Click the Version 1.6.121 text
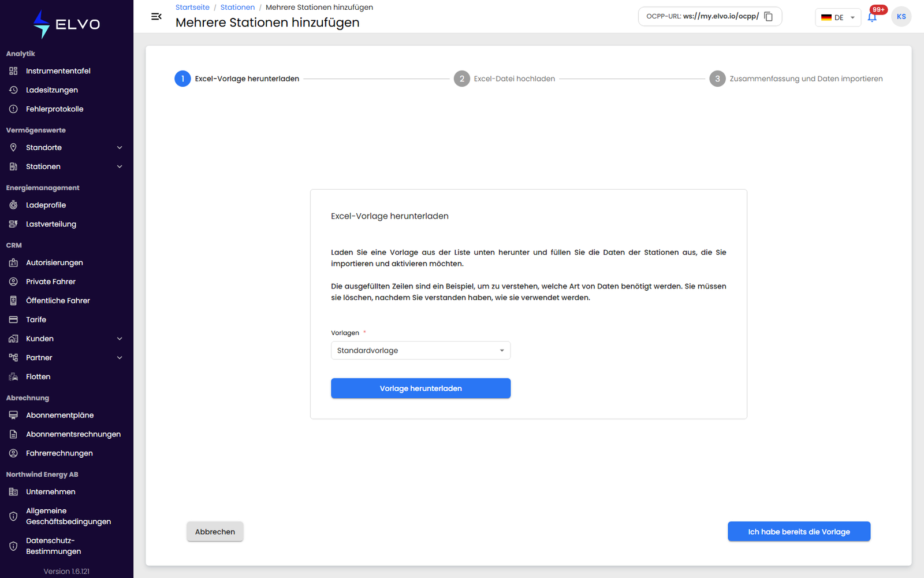Image resolution: width=924 pixels, height=578 pixels. pyautogui.click(x=66, y=572)
